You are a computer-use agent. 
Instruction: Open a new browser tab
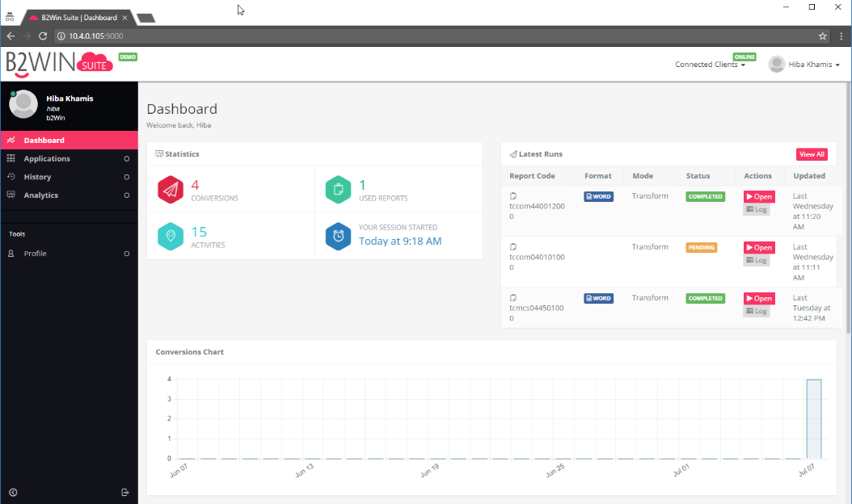[x=146, y=19]
